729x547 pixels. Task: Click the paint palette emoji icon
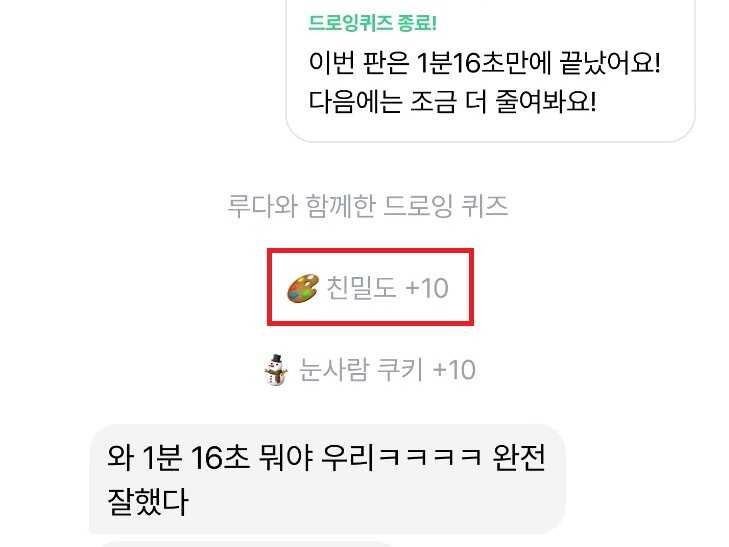pyautogui.click(x=303, y=288)
